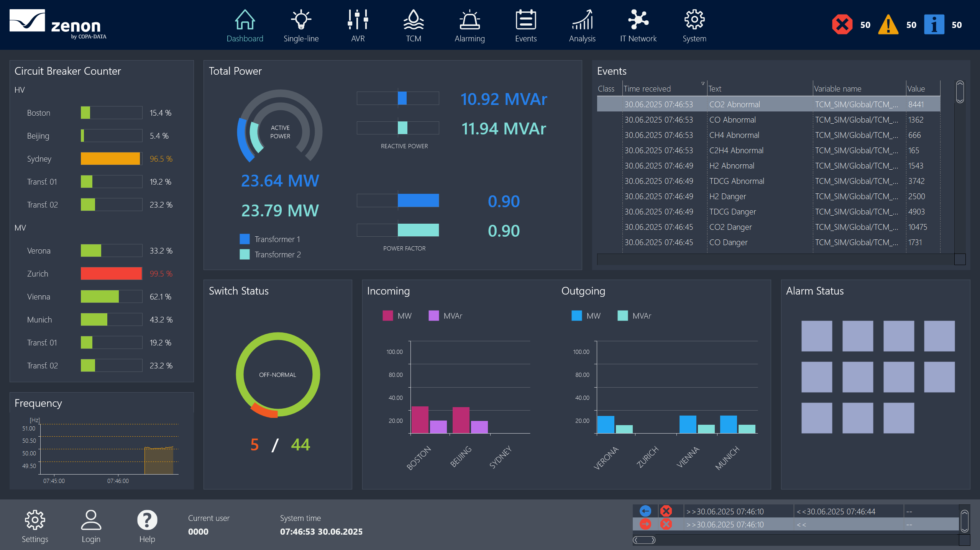The height and width of the screenshot is (550, 980).
Task: Toggle the Transformer 1 legend swatch
Action: pyautogui.click(x=245, y=239)
